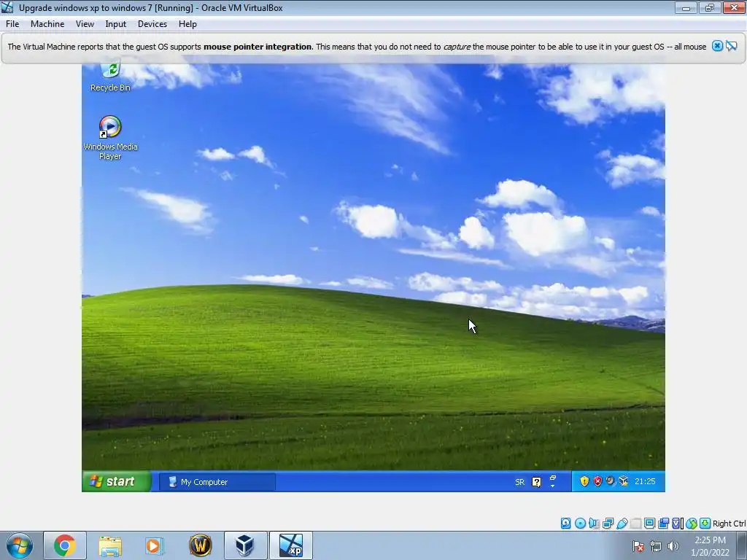The height and width of the screenshot is (560, 747).
Task: Click the display status indicator icon
Action: click(x=649, y=524)
